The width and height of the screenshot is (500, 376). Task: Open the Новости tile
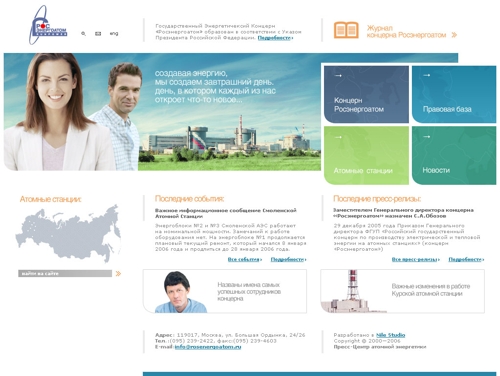click(x=454, y=155)
